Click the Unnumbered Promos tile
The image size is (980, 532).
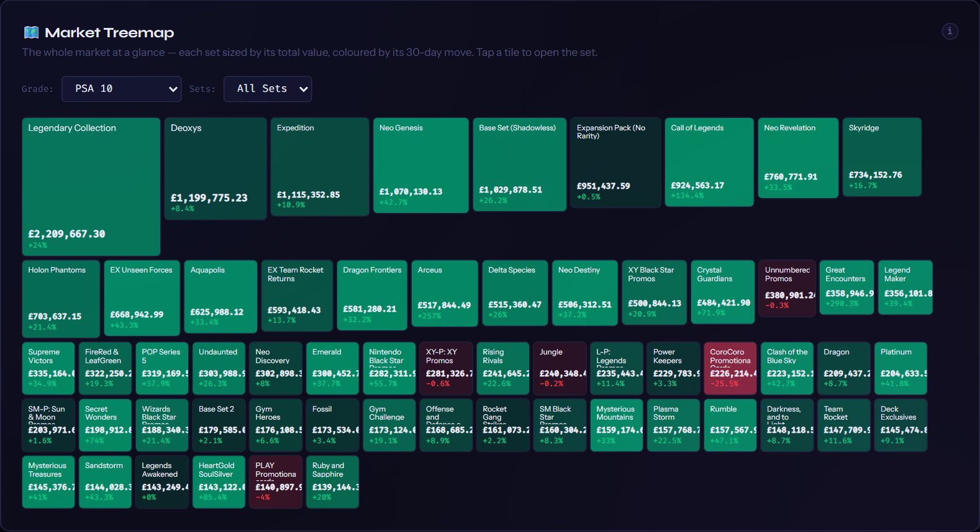[787, 288]
